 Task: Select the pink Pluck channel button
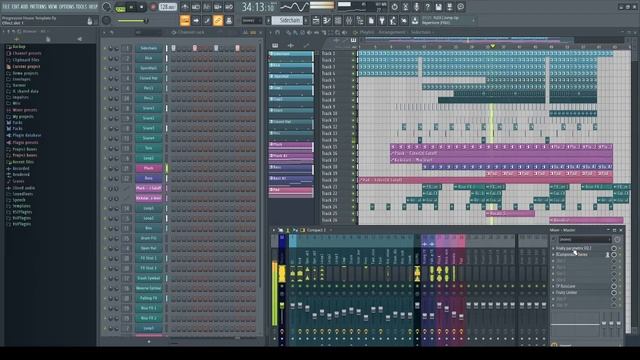click(x=149, y=168)
